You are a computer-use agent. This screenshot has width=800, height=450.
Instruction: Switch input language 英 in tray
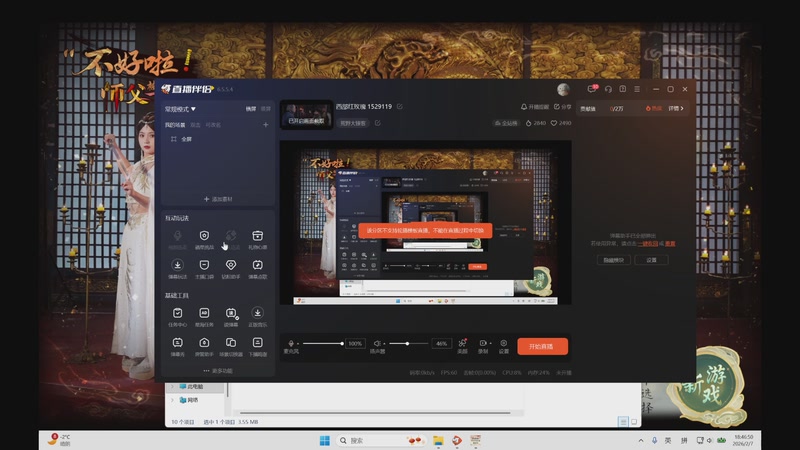pyautogui.click(x=668, y=440)
